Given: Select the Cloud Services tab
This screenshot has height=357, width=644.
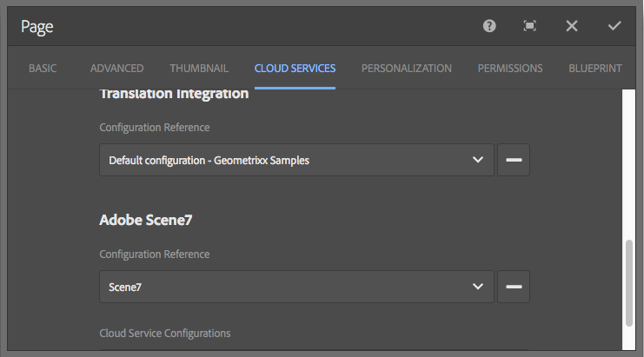Looking at the screenshot, I should tap(295, 69).
